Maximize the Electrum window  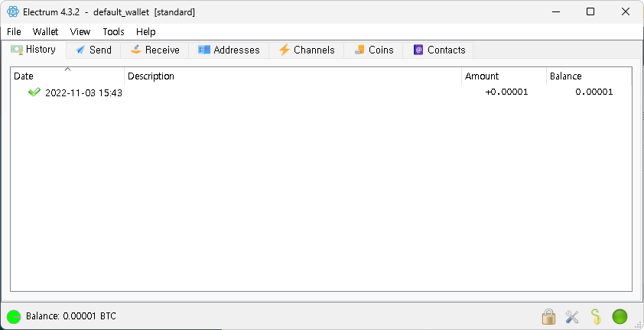(590, 11)
